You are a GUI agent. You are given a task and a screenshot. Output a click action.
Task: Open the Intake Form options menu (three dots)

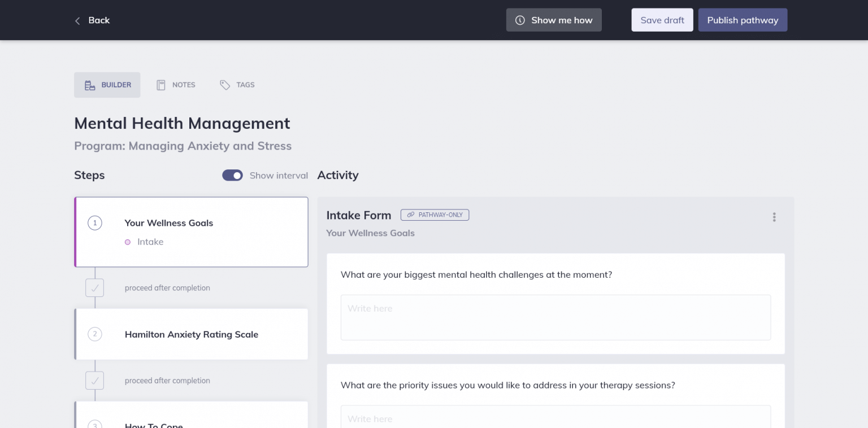coord(774,217)
